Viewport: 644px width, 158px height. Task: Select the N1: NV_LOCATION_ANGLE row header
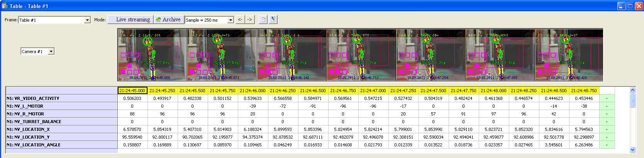point(61,145)
